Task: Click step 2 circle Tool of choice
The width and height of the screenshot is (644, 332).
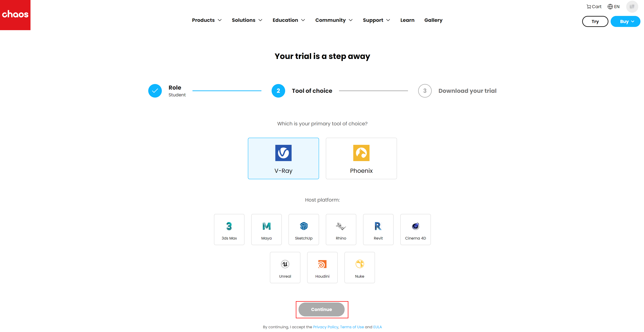Action: 278,91
